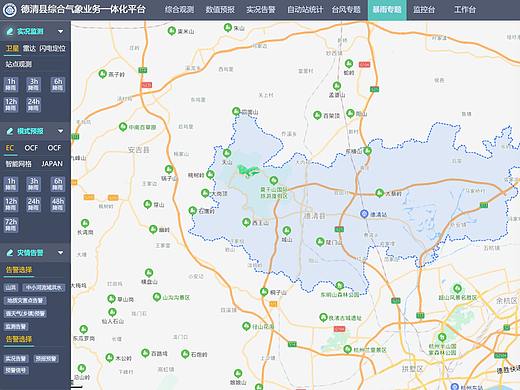Image resolution: width=520 pixels, height=390 pixels.
Task: Toggle 3h rainfall under 实况监测
Action: (34, 84)
